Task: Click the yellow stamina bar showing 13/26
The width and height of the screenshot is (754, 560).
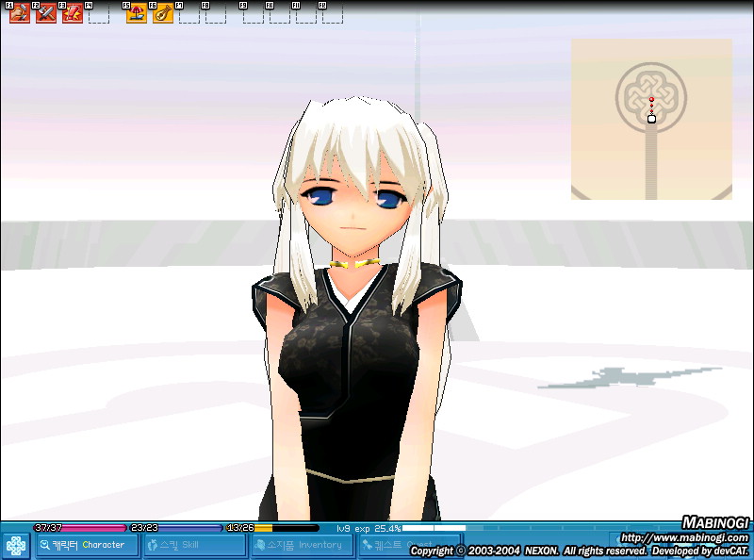Action: [272, 528]
